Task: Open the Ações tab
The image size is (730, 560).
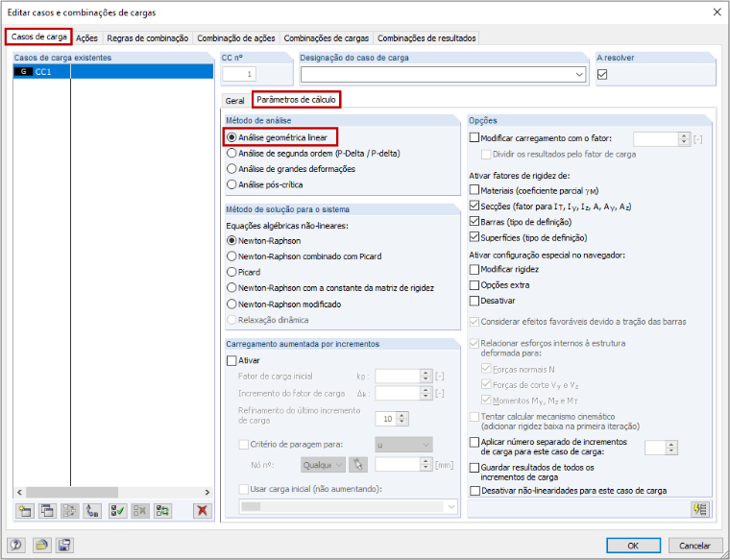Action: pyautogui.click(x=86, y=38)
